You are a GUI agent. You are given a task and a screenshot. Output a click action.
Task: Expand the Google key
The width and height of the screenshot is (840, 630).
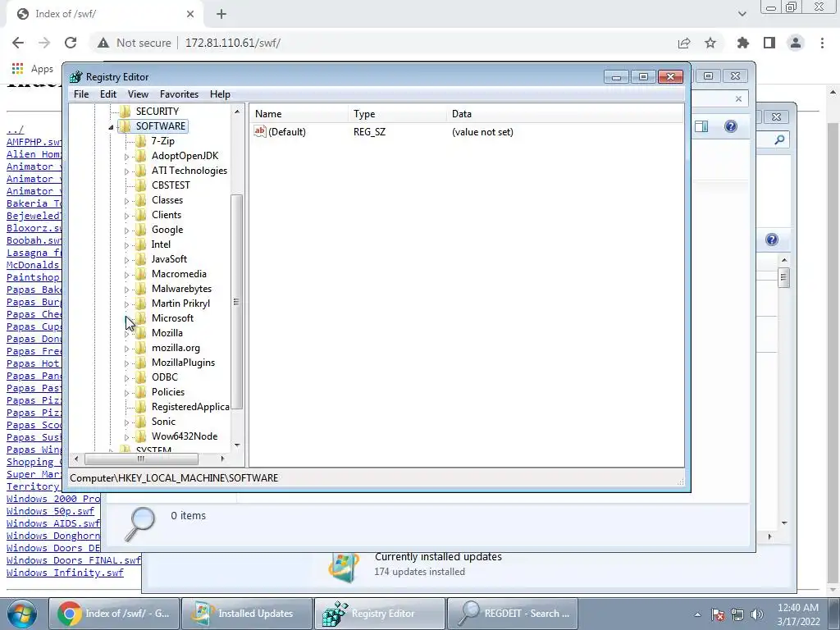pyautogui.click(x=126, y=231)
